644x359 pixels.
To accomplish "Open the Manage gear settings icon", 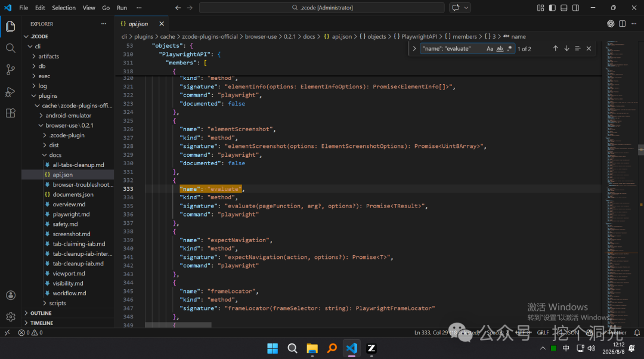I will (x=11, y=317).
